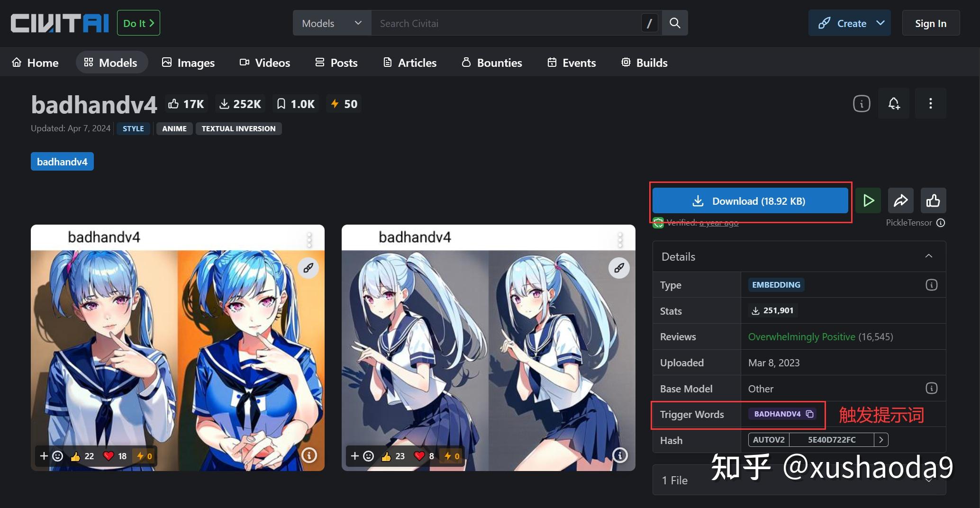Collapse the Details panel
Viewport: 980px width, 508px height.
[928, 256]
